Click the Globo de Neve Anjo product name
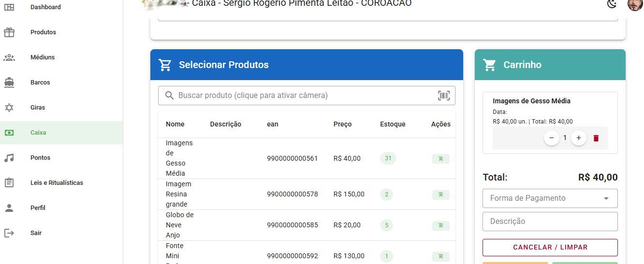The image size is (644, 264). pyautogui.click(x=179, y=225)
